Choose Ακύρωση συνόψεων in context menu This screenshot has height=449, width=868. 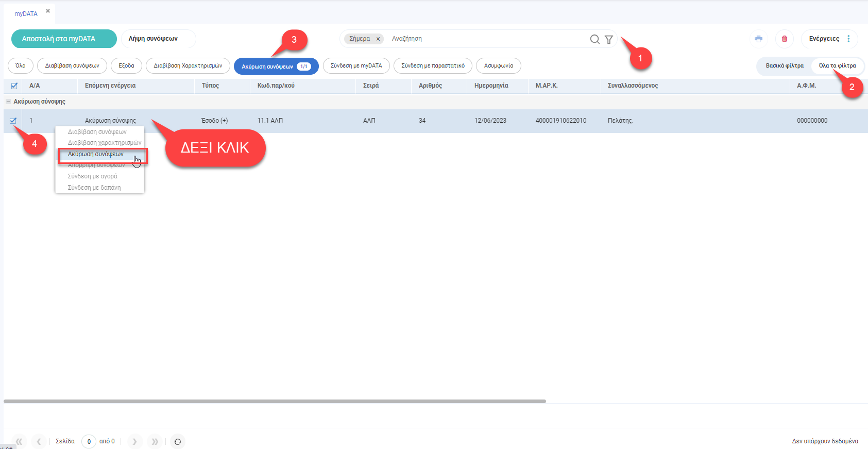tap(96, 154)
